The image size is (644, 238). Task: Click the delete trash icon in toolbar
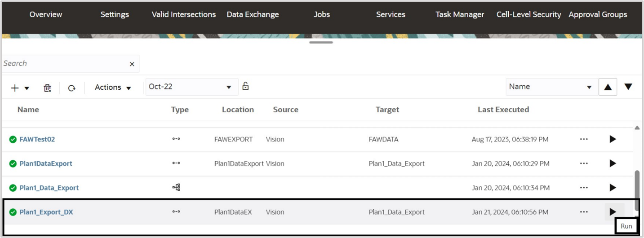[47, 88]
